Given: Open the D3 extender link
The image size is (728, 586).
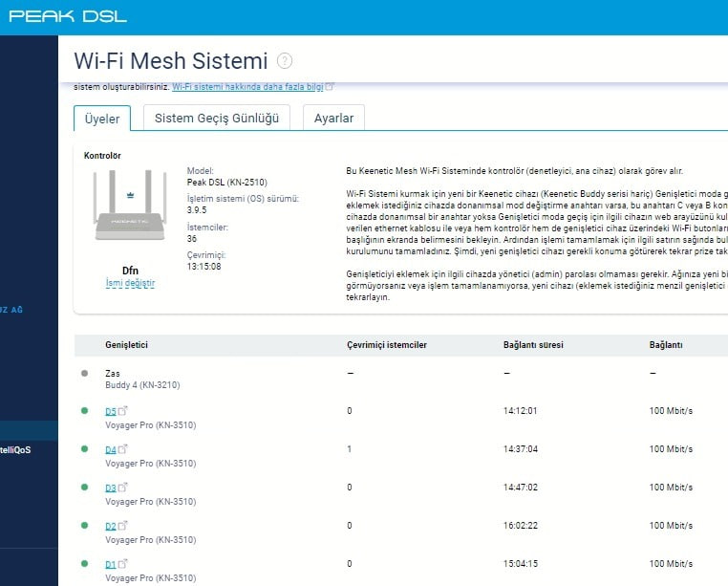Looking at the screenshot, I should coord(111,488).
